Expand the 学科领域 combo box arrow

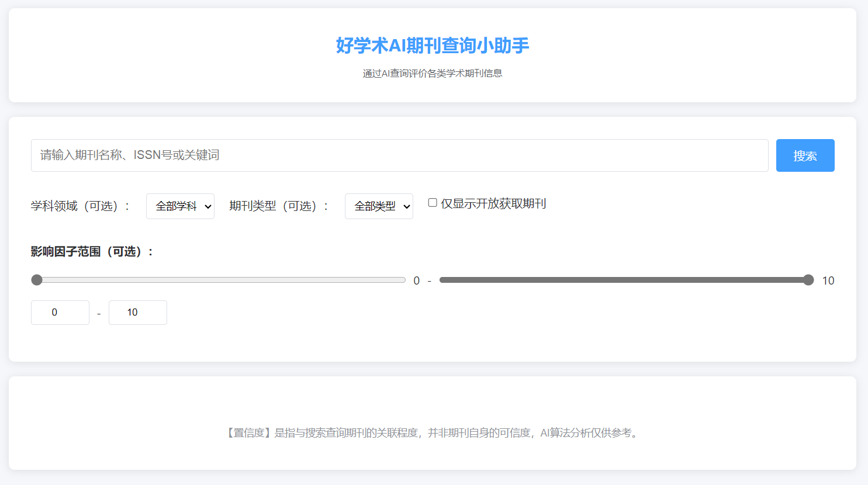point(207,206)
